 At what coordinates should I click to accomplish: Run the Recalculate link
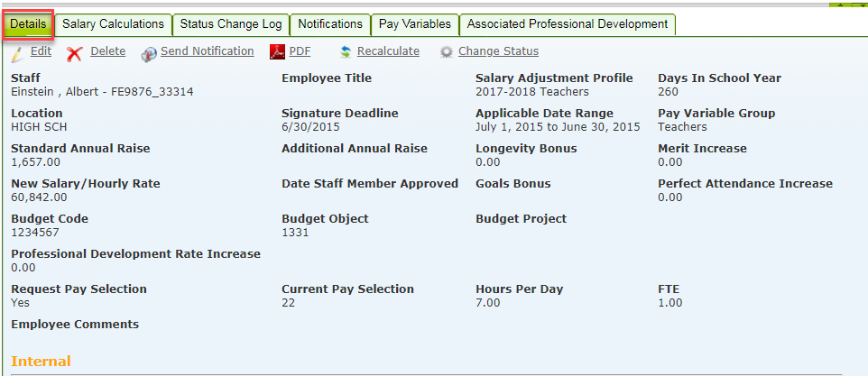click(x=388, y=51)
